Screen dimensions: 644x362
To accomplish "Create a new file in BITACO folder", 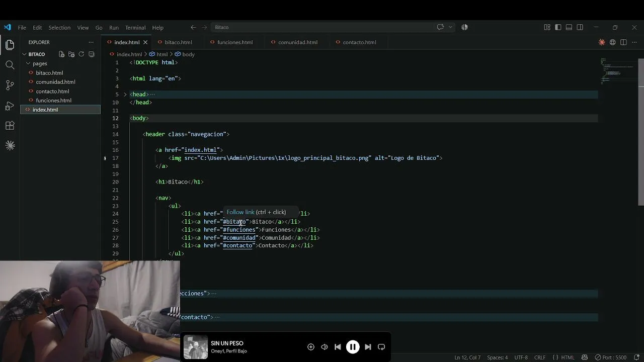I will coord(61,54).
